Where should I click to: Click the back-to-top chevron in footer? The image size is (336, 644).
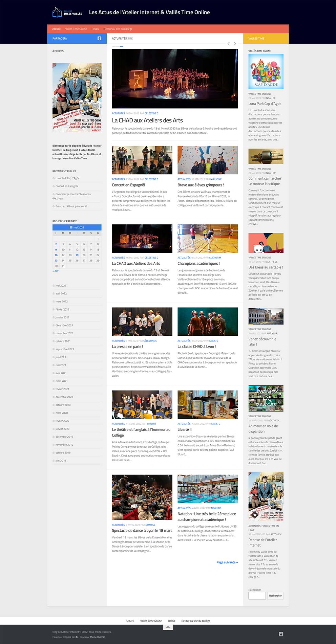[168, 627]
